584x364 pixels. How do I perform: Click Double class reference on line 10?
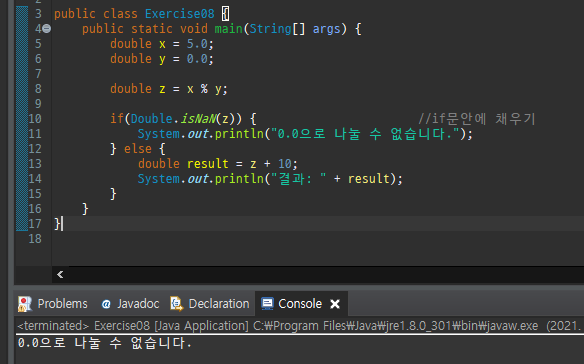(152, 119)
